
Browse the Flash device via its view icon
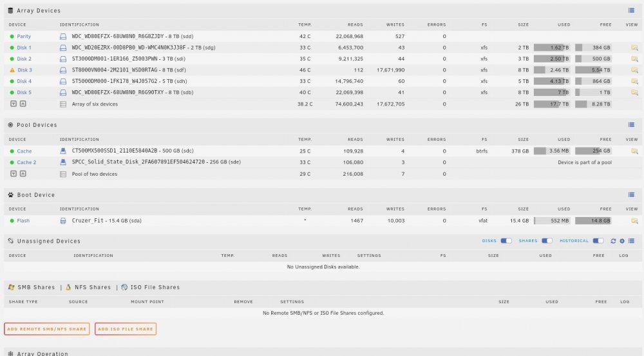[x=634, y=221]
